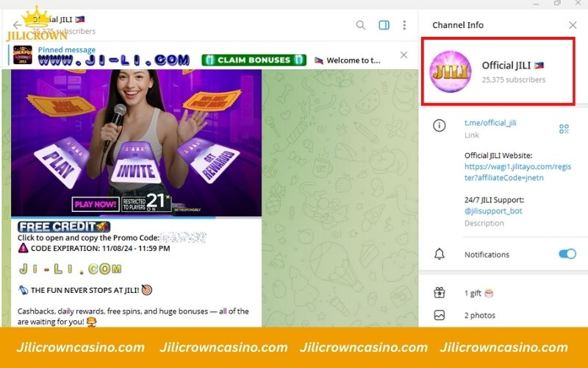
Task: Click the gift box icon
Action: pyautogui.click(x=439, y=292)
